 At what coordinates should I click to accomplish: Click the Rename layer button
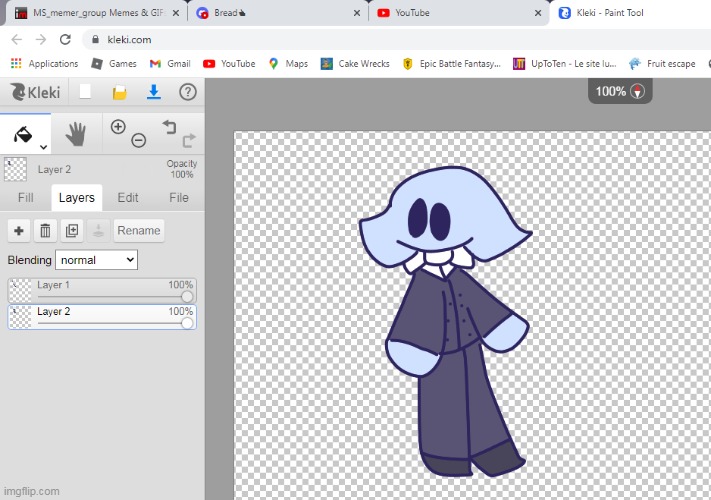click(x=139, y=231)
